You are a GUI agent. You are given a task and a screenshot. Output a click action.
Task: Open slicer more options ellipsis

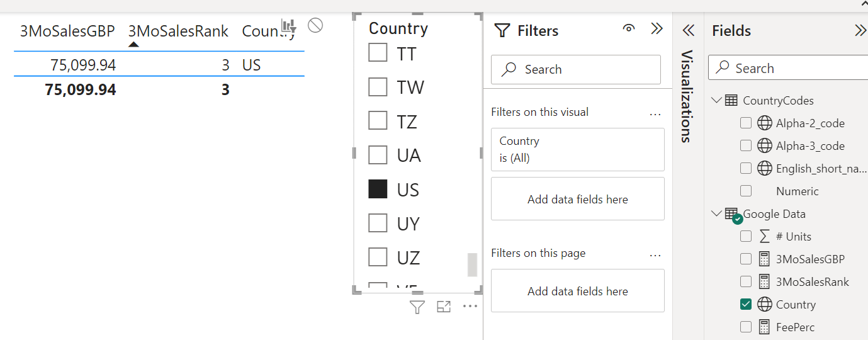point(470,307)
